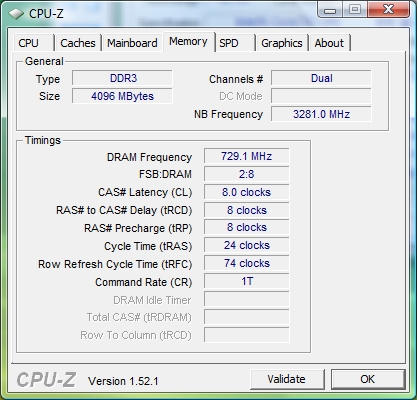417x400 pixels.
Task: Open the Caches tab
Action: pyautogui.click(x=78, y=43)
